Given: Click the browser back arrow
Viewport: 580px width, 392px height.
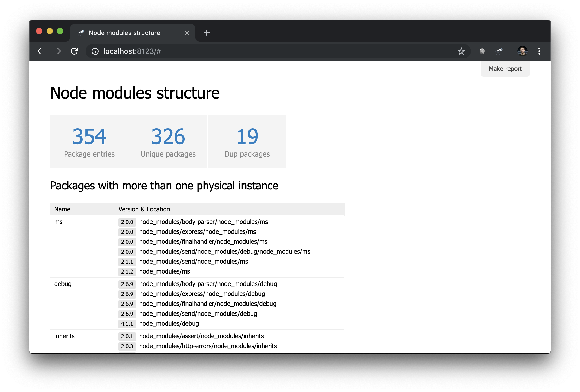Looking at the screenshot, I should [x=41, y=51].
